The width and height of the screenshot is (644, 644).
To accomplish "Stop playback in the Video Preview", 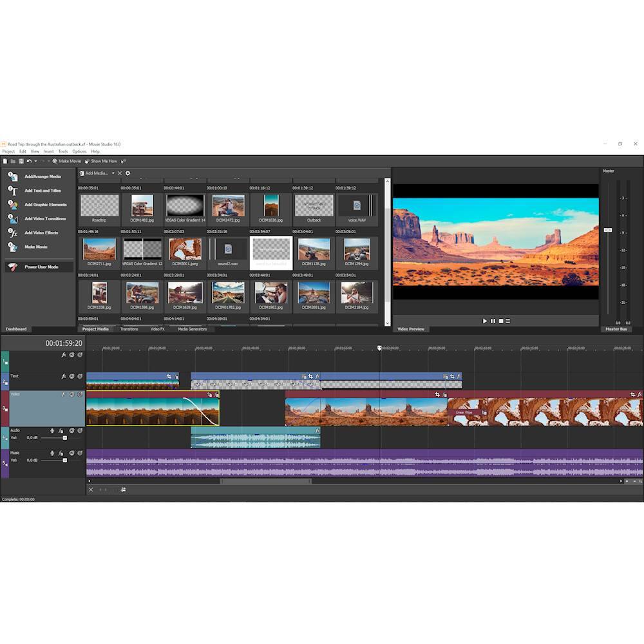I will pos(500,321).
